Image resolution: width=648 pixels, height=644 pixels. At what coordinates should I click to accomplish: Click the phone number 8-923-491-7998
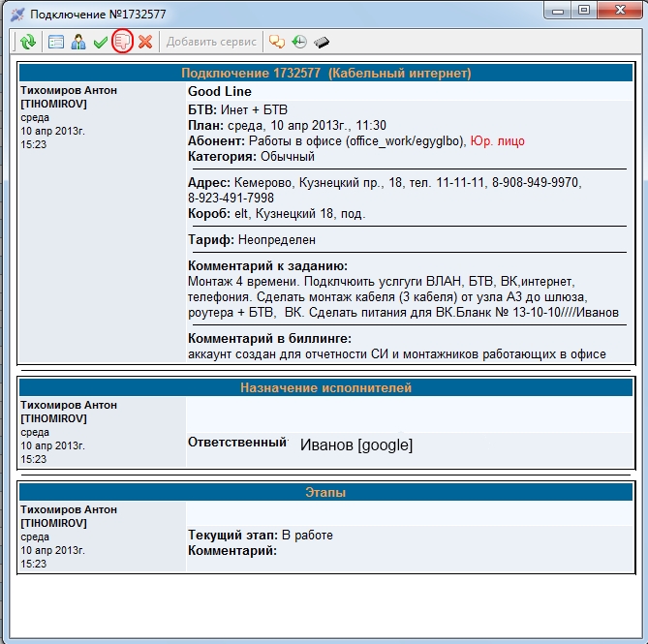tap(231, 198)
